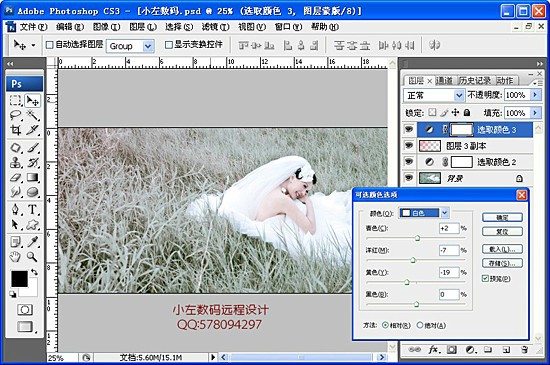This screenshot has width=550, height=365.
Task: Enable 自动选择图层 checkbox
Action: pyautogui.click(x=50, y=45)
